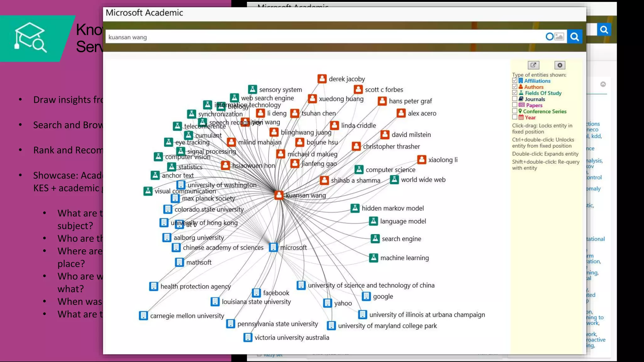Click the language model field node icon
The image size is (644, 362).
point(373,221)
